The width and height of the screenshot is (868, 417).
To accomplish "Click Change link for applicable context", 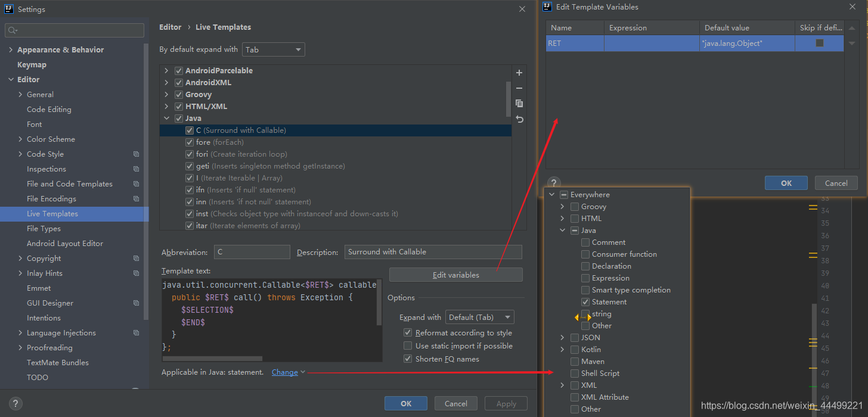I will click(285, 372).
